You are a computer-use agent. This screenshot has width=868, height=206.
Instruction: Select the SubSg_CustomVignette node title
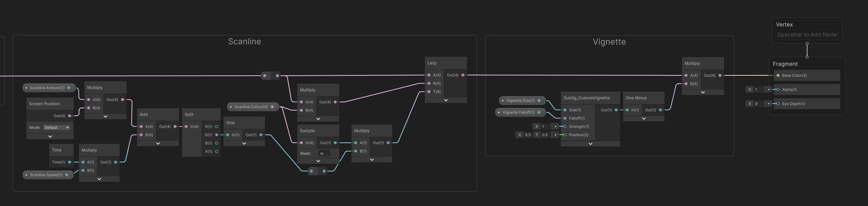pos(586,98)
